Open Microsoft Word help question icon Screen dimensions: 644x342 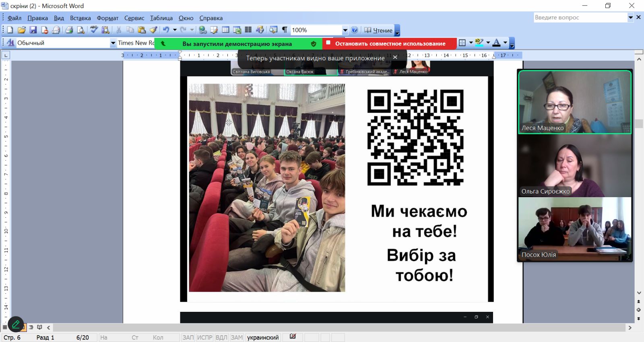click(x=354, y=30)
